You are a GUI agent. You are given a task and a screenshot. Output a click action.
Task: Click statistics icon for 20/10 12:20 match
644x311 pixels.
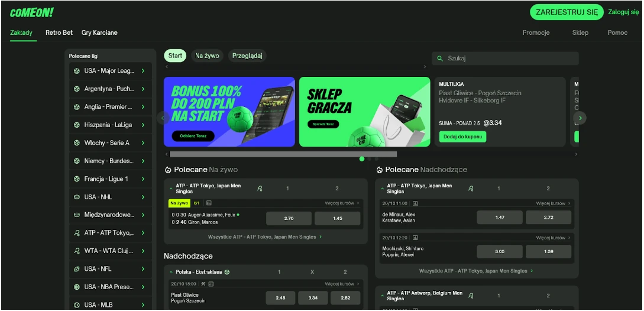415,238
